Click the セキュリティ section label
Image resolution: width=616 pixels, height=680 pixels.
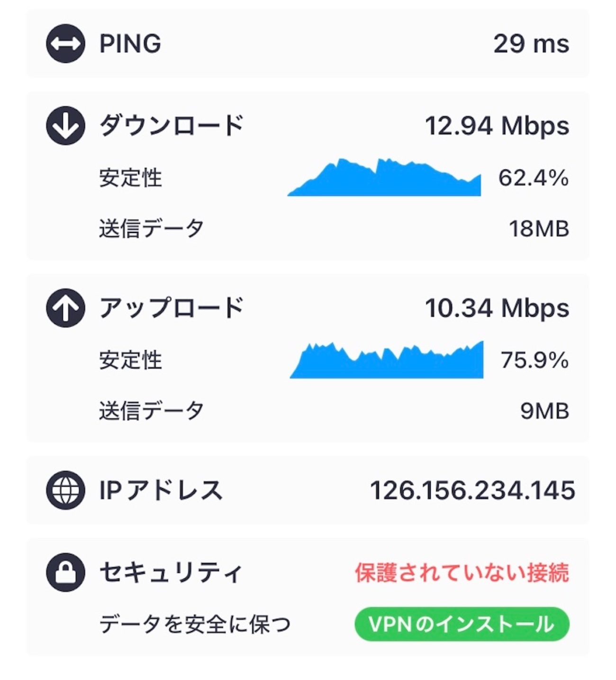click(171, 572)
